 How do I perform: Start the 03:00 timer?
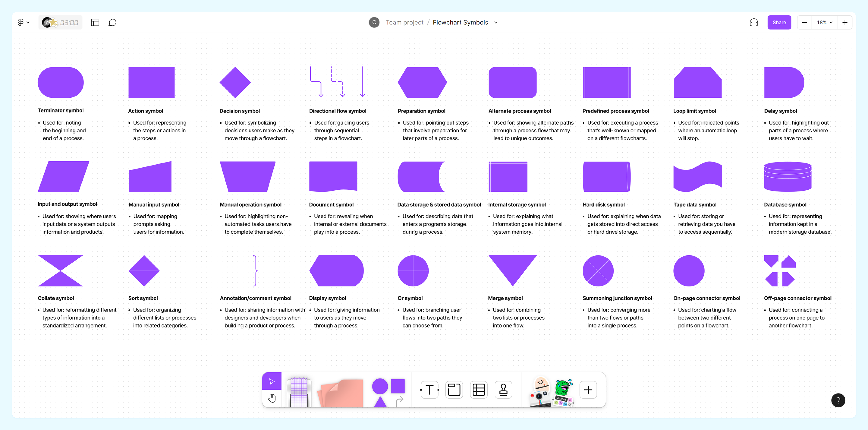tap(69, 23)
